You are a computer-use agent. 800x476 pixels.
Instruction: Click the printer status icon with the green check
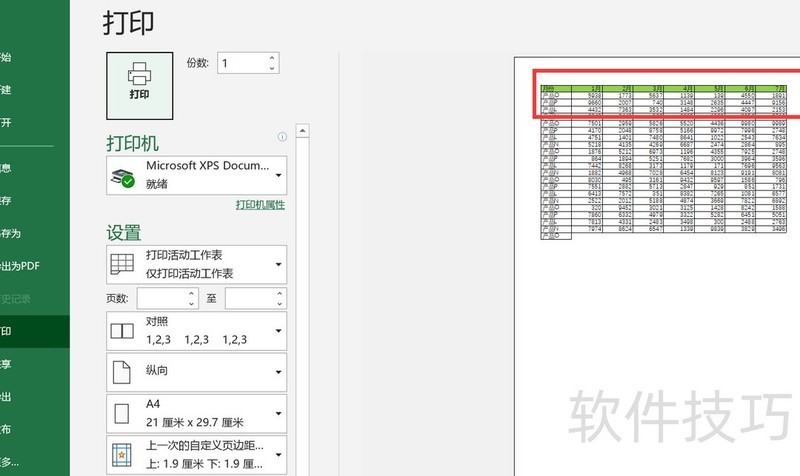(122, 178)
